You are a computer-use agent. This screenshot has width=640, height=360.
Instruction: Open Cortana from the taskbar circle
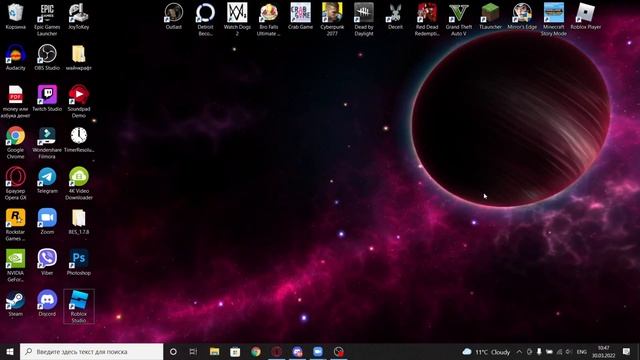coord(173,351)
